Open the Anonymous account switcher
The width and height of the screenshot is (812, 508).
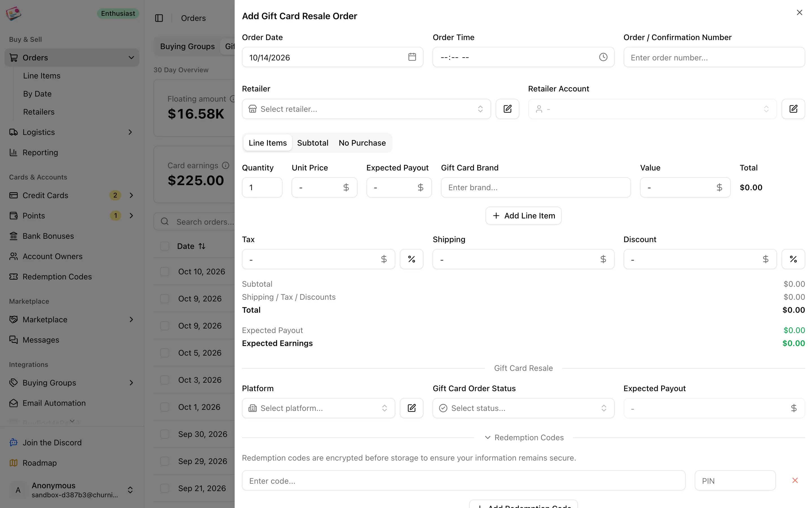[72, 490]
